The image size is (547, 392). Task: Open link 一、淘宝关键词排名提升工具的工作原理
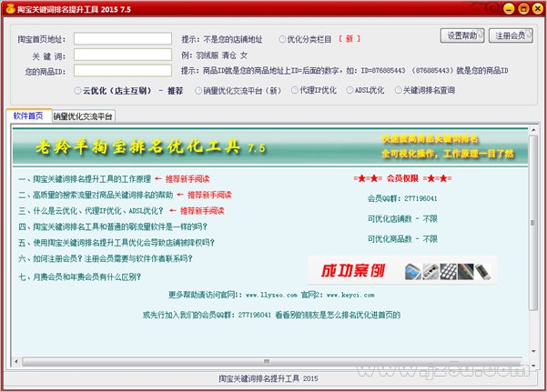[x=85, y=179]
